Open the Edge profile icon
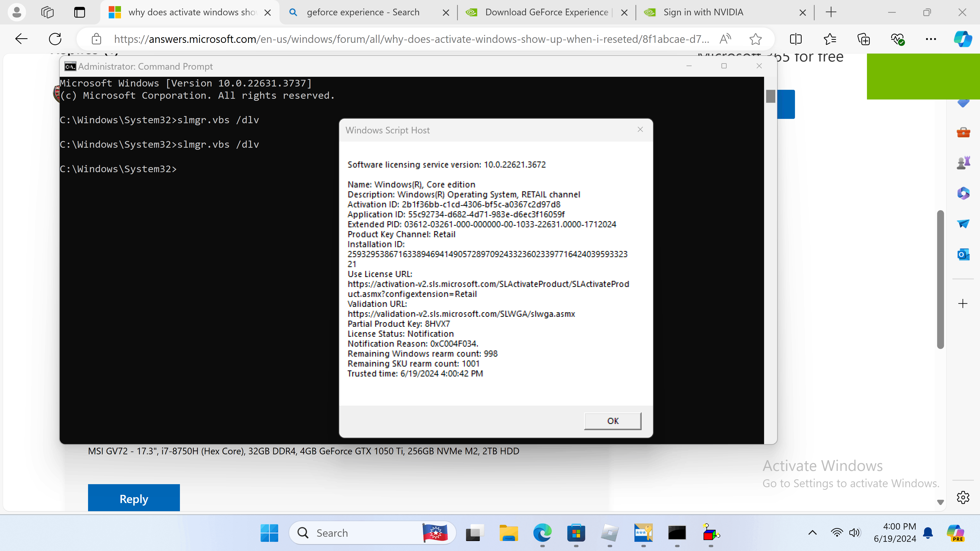The image size is (980, 551). coord(17,12)
